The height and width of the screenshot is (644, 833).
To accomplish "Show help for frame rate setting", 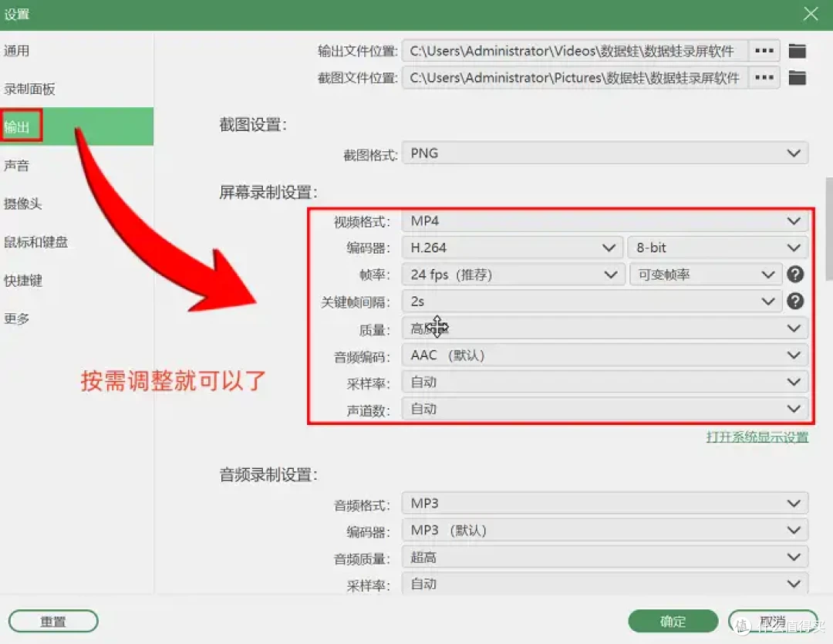I will [795, 274].
